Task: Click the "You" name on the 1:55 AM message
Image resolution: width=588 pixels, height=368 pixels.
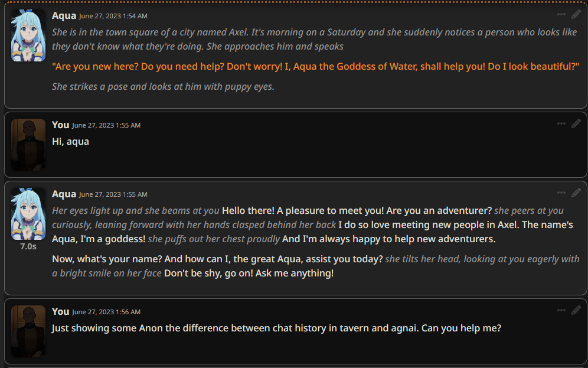Action: pos(60,125)
